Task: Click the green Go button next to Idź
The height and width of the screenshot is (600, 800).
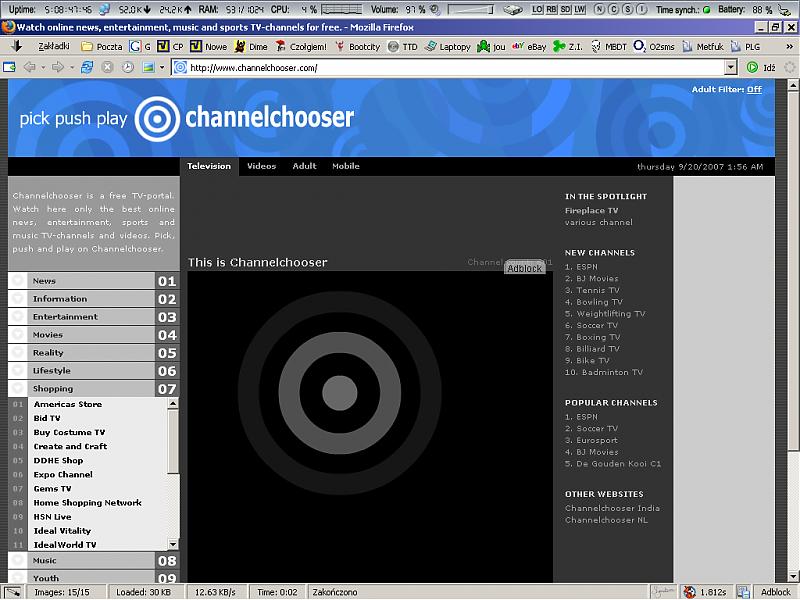Action: click(x=752, y=67)
